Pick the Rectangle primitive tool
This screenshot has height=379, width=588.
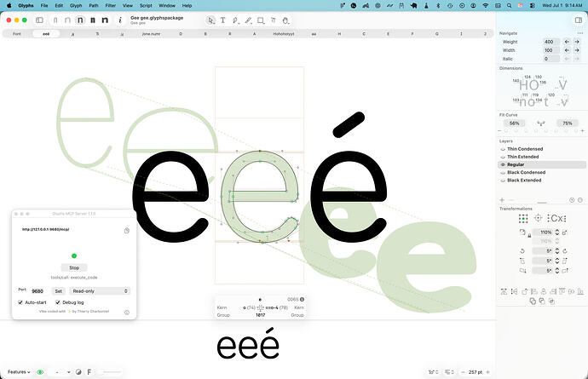coord(261,20)
